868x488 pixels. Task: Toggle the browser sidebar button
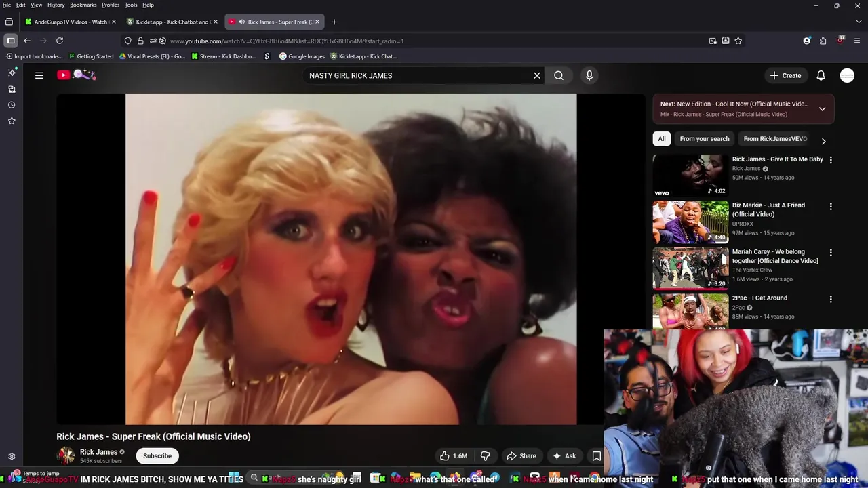[11, 41]
